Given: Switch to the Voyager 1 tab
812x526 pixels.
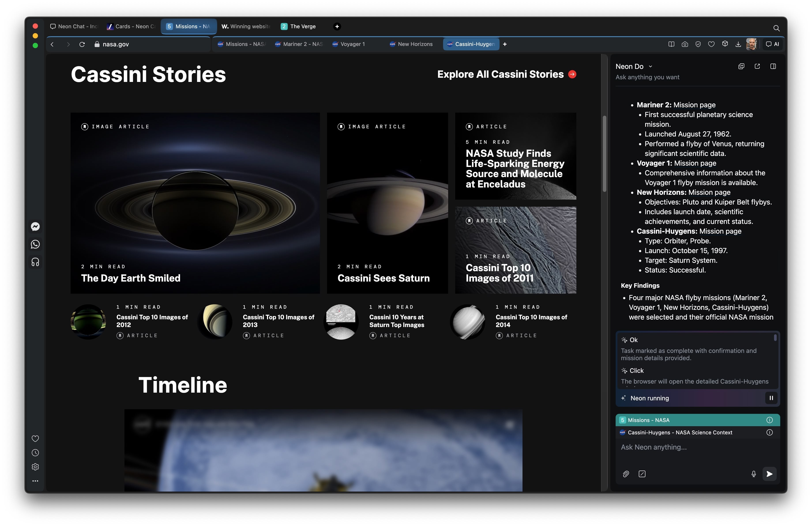Looking at the screenshot, I should point(352,44).
